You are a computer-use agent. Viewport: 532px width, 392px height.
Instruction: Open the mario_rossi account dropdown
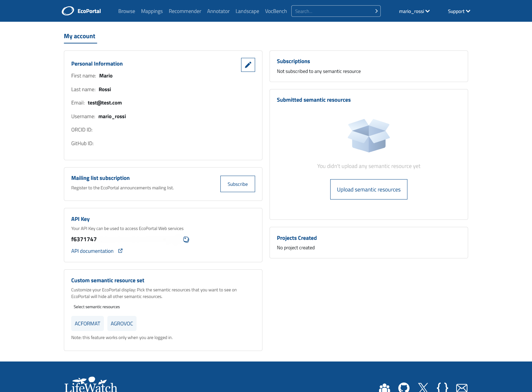pyautogui.click(x=414, y=11)
